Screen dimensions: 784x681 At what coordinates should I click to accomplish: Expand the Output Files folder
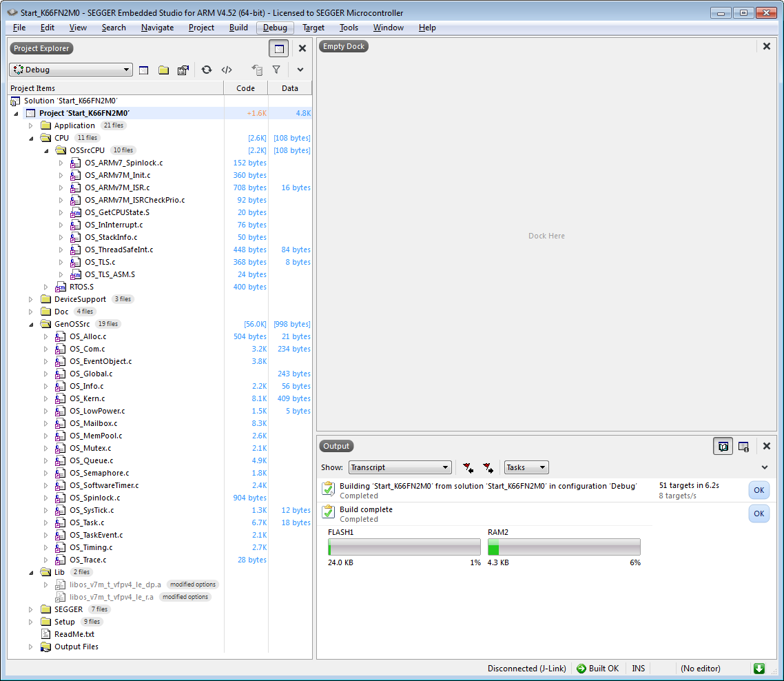(30, 647)
